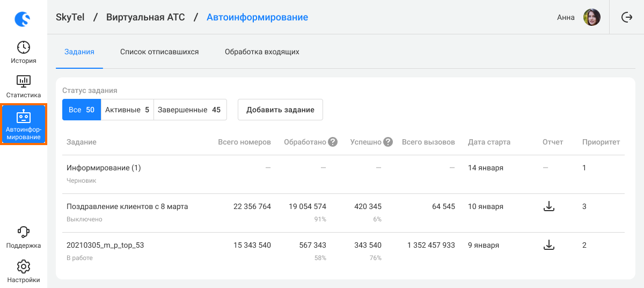The width and height of the screenshot is (644, 288).
Task: Open task Информирование (1)
Action: tap(104, 168)
